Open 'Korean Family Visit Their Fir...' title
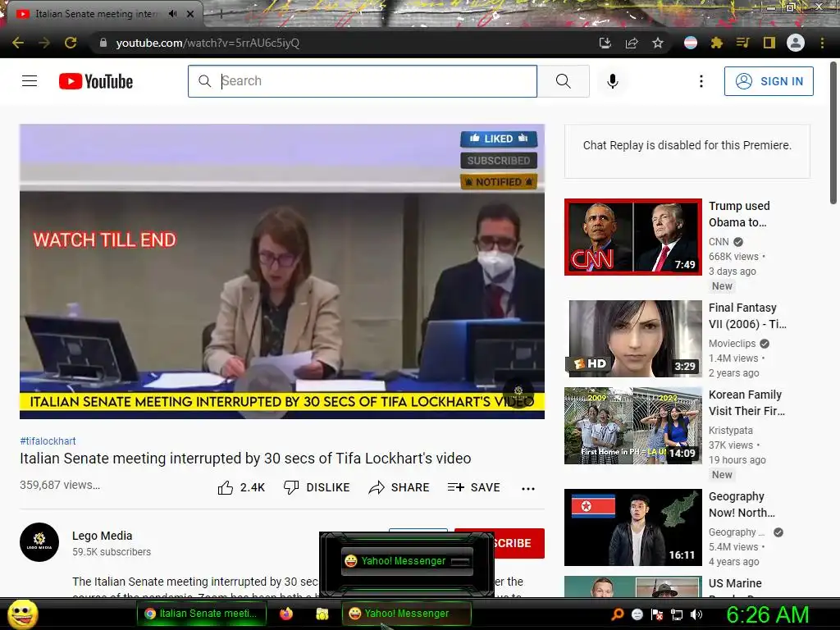Viewport: 840px width, 630px height. (746, 402)
